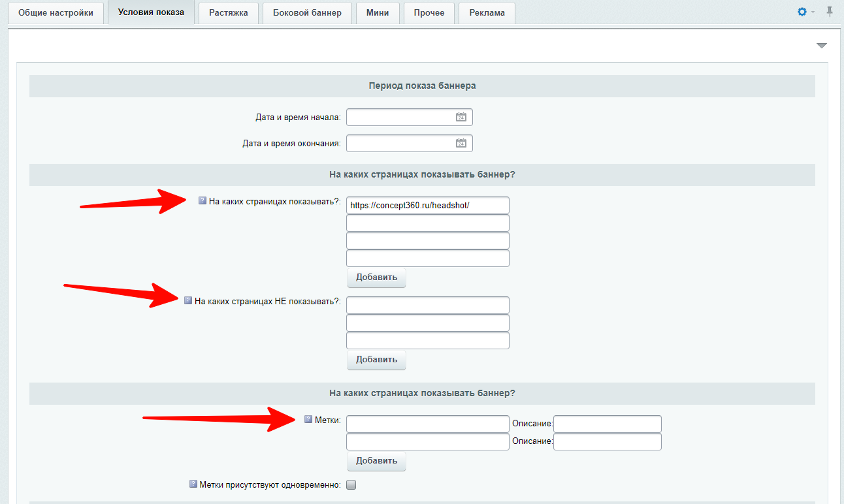Click the pin icon beside the gear

click(x=830, y=12)
